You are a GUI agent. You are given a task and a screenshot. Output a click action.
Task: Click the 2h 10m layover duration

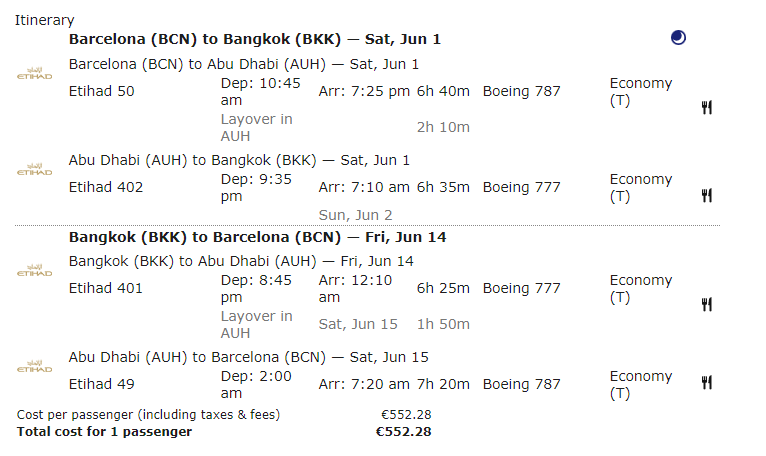coord(443,127)
